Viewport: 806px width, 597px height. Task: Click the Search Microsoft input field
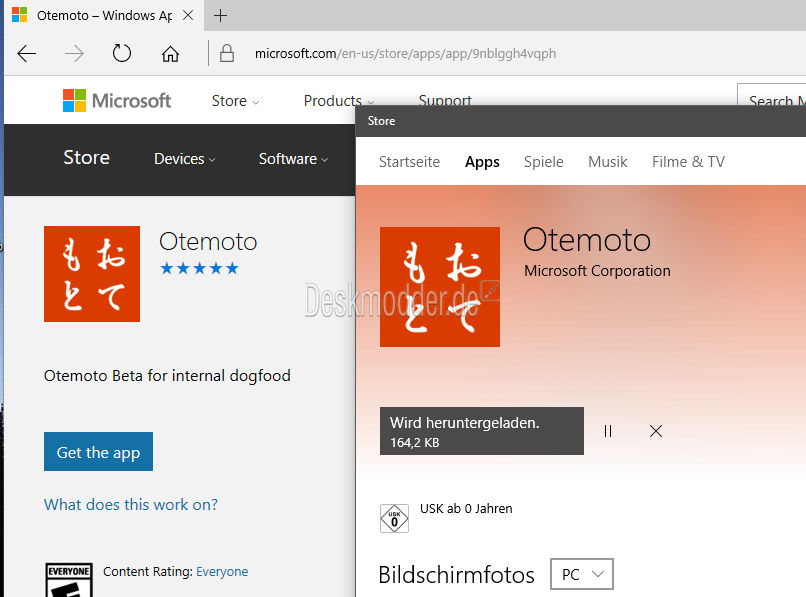772,97
